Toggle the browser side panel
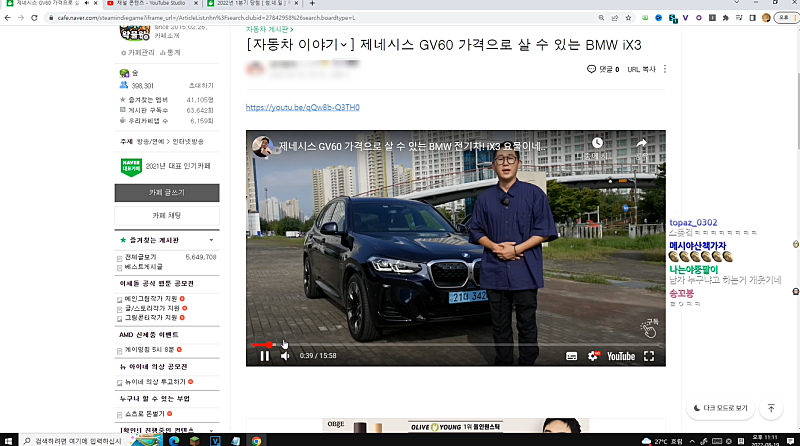This screenshot has height=446, width=800. 753,18
